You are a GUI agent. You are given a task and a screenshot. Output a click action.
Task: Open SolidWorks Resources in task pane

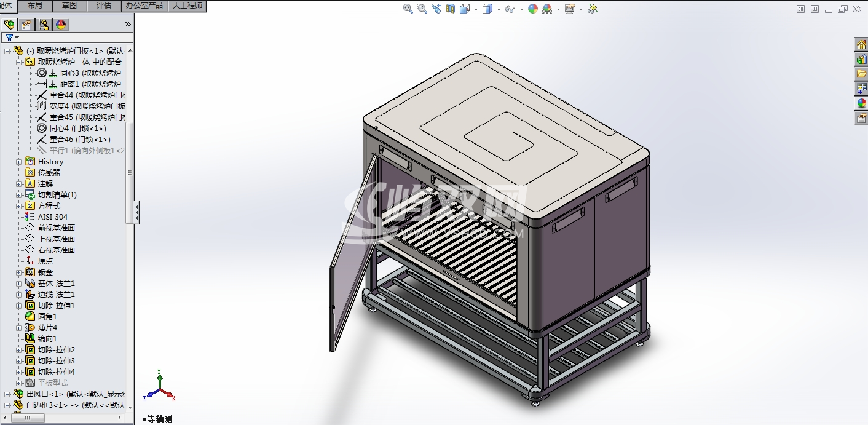pyautogui.click(x=861, y=44)
